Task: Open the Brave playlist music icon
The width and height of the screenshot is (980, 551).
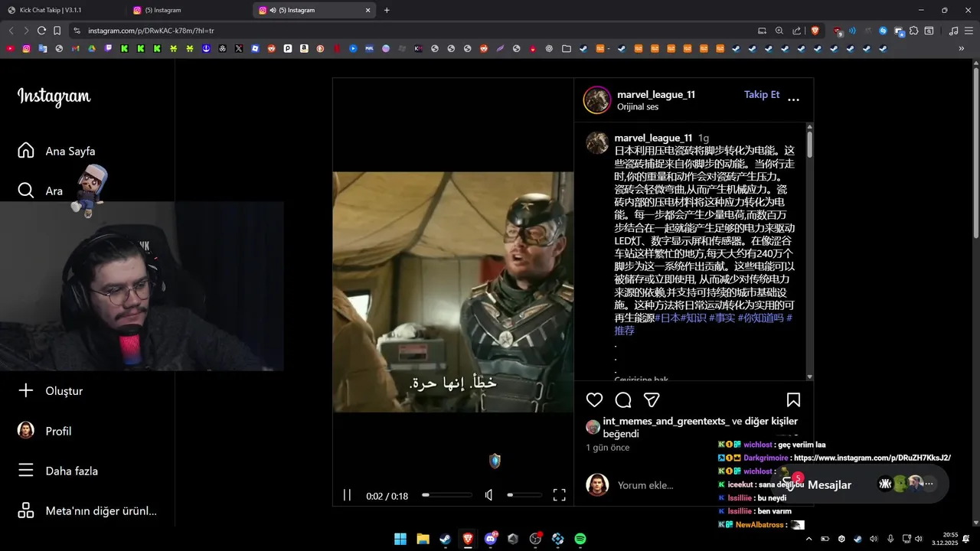Action: pos(953,31)
